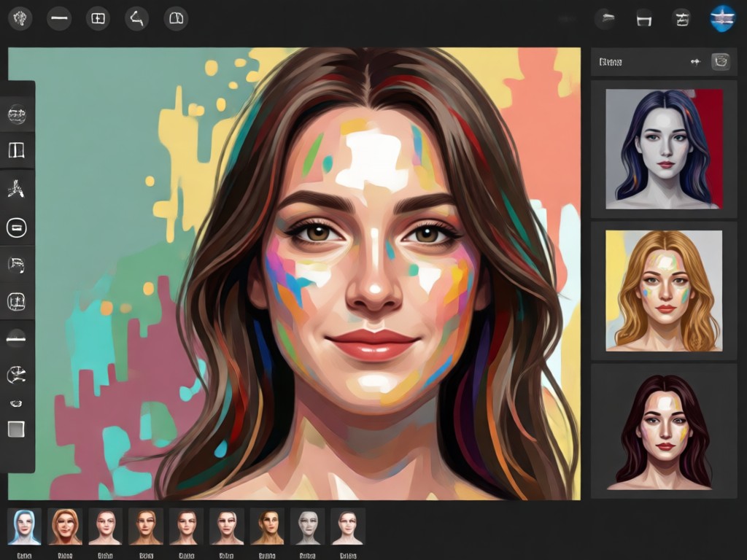
Task: Choose the third face preset in bottom strip
Action: click(x=105, y=526)
